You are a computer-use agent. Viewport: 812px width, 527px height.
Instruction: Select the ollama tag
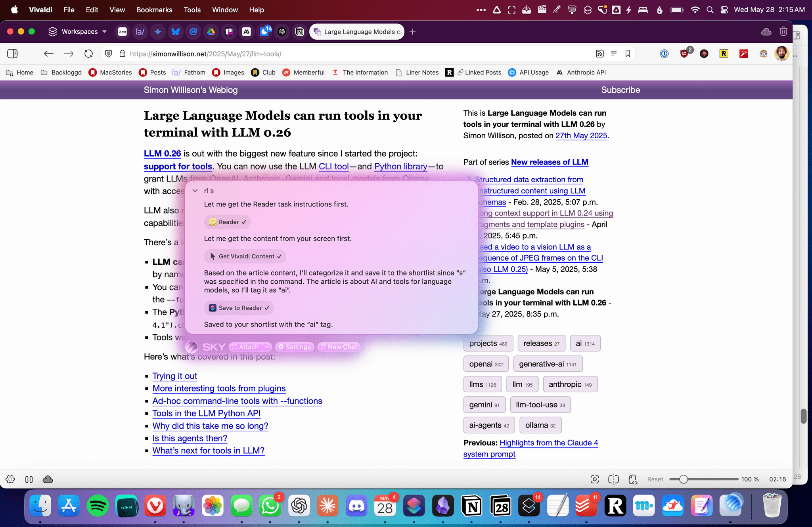pyautogui.click(x=540, y=425)
